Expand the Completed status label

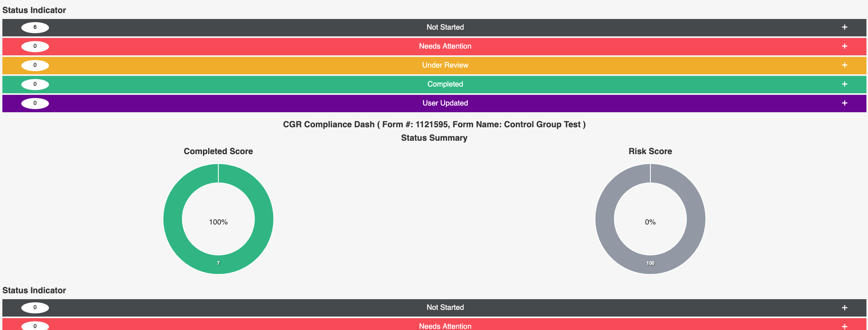445,84
